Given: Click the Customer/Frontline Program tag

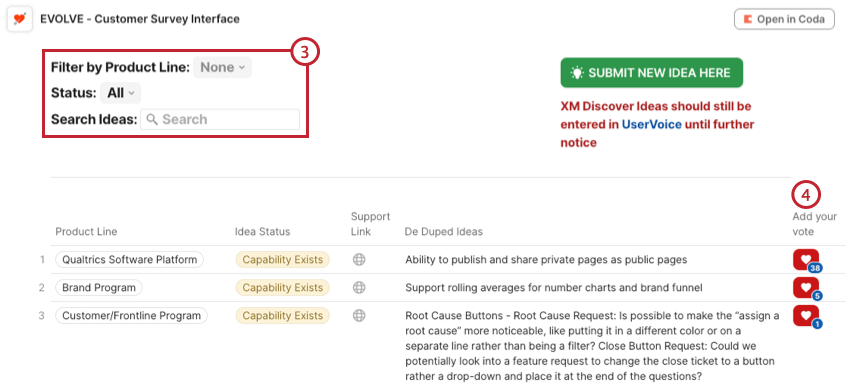Looking at the screenshot, I should tap(131, 316).
